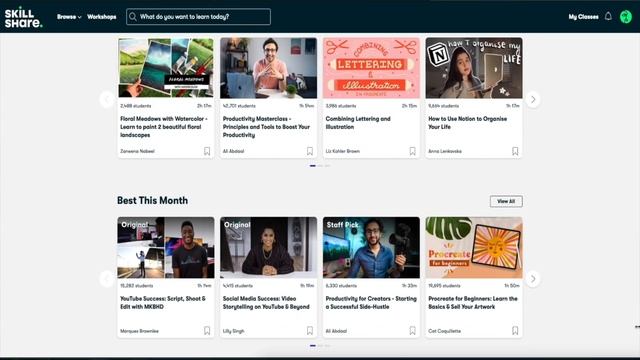The width and height of the screenshot is (640, 360).
Task: Open the MKBHD YouTube Success thumbnail
Action: click(166, 247)
